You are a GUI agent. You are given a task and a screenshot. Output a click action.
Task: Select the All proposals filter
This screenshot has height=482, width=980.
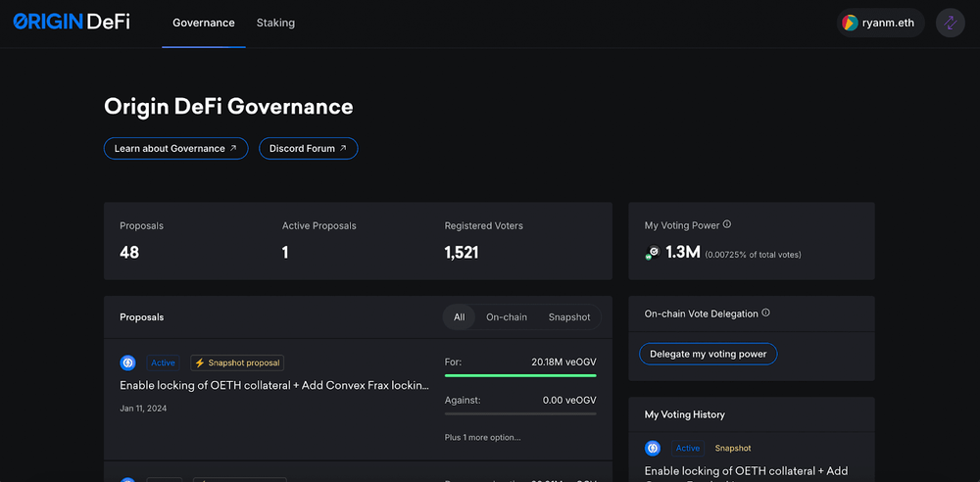click(x=459, y=316)
